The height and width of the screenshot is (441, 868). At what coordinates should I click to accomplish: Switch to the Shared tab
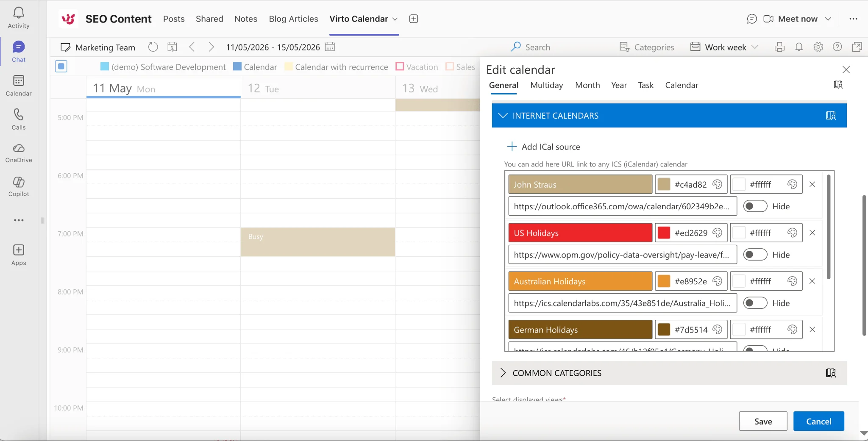209,19
